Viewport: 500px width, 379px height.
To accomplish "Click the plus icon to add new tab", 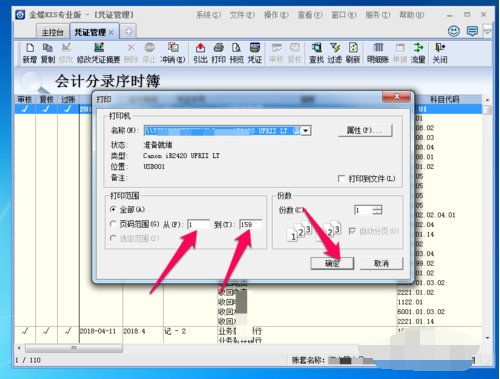I will pos(128,32).
